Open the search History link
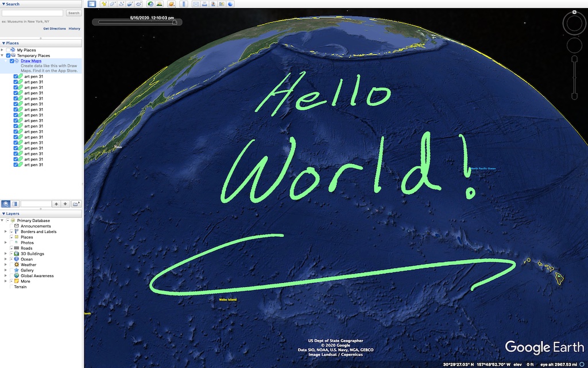This screenshot has height=368, width=588. [74, 29]
